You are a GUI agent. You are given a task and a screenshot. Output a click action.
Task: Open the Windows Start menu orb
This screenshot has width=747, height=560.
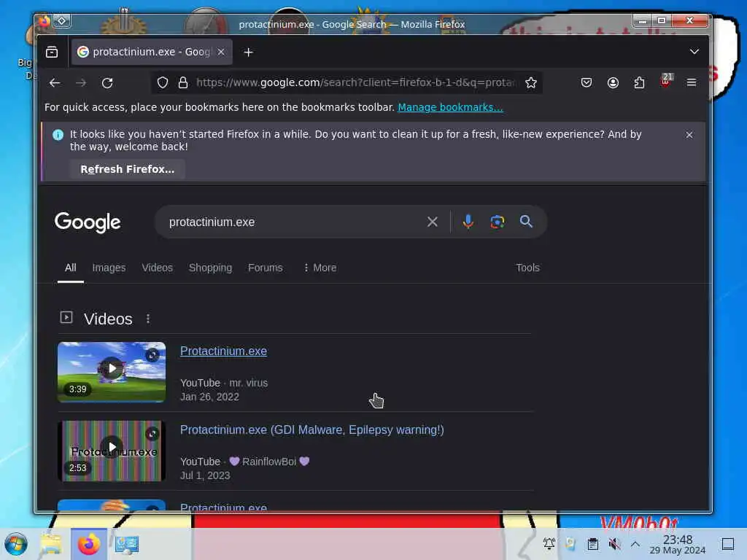tap(16, 544)
